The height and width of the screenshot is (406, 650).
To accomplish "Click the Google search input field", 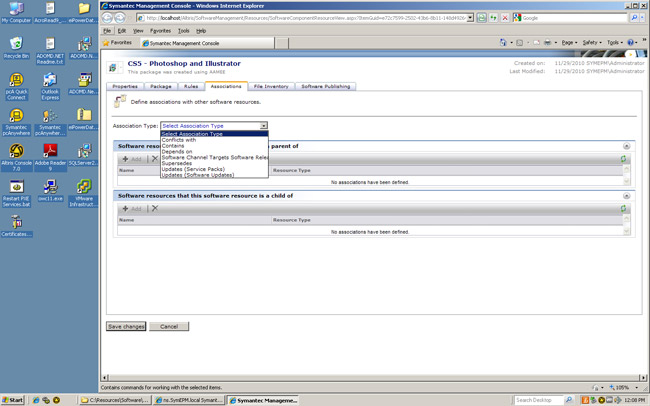I will pos(575,18).
